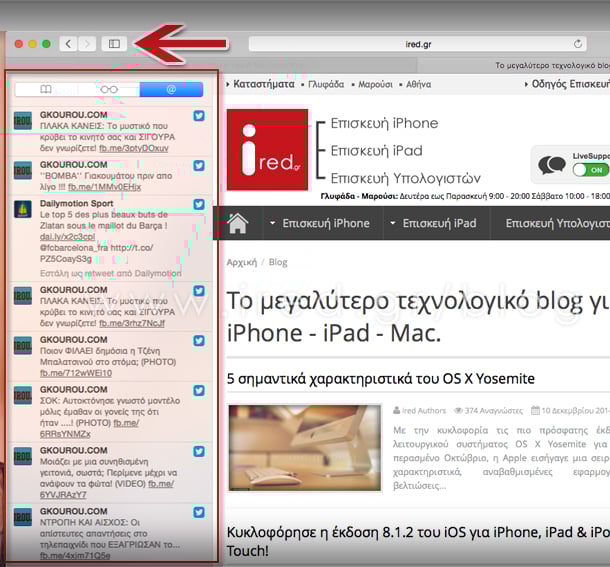Click Επισκευή iPhone header link

point(384,123)
